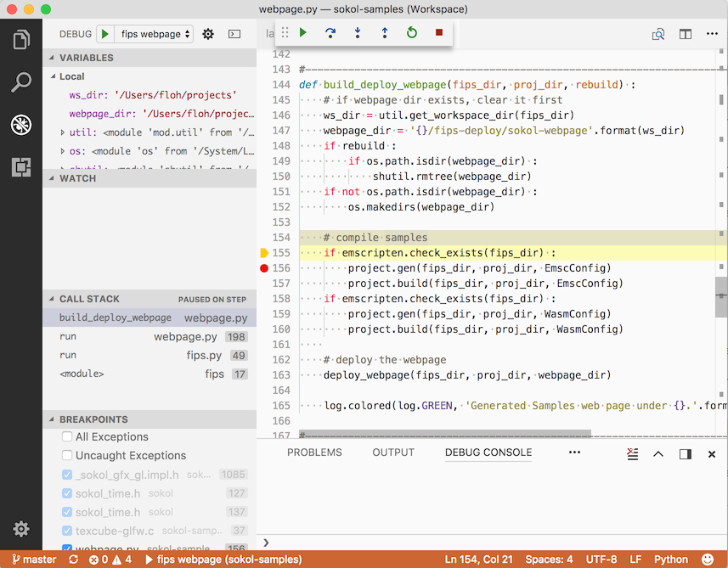
Task: Open the feedback smiley in status bar
Action: [708, 560]
